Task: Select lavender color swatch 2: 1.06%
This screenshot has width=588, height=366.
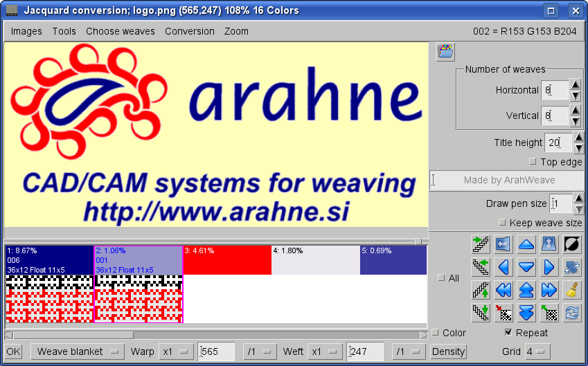Action: pyautogui.click(x=139, y=260)
